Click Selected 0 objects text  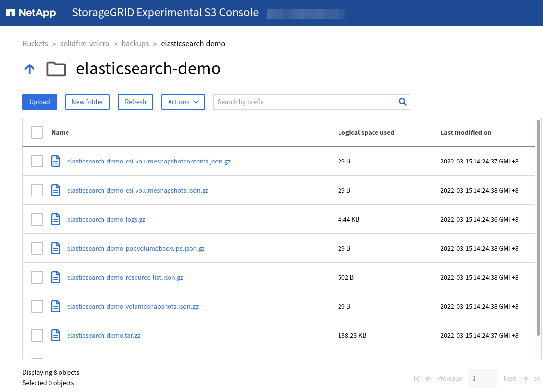[x=48, y=383]
